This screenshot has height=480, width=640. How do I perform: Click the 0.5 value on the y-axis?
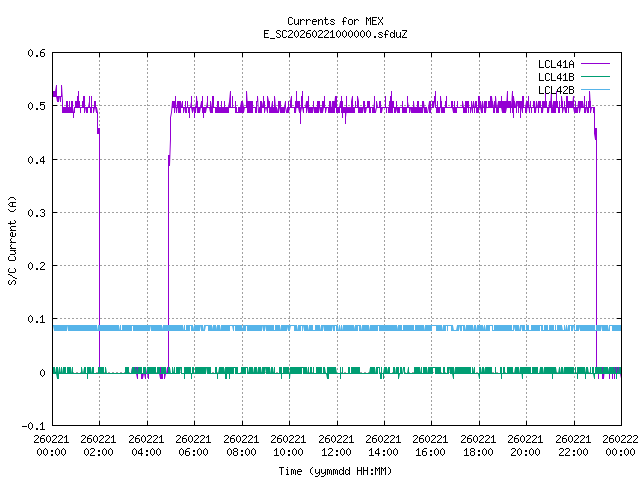click(x=36, y=106)
